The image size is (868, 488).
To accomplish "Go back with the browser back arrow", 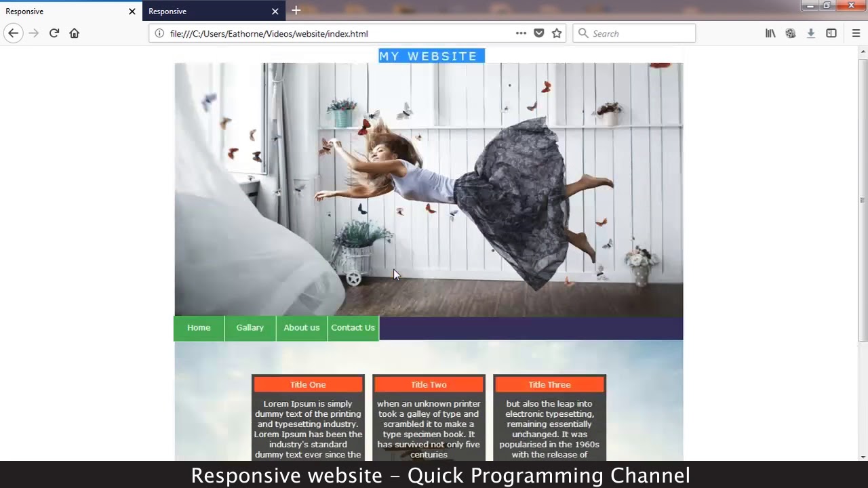I will tap(13, 33).
